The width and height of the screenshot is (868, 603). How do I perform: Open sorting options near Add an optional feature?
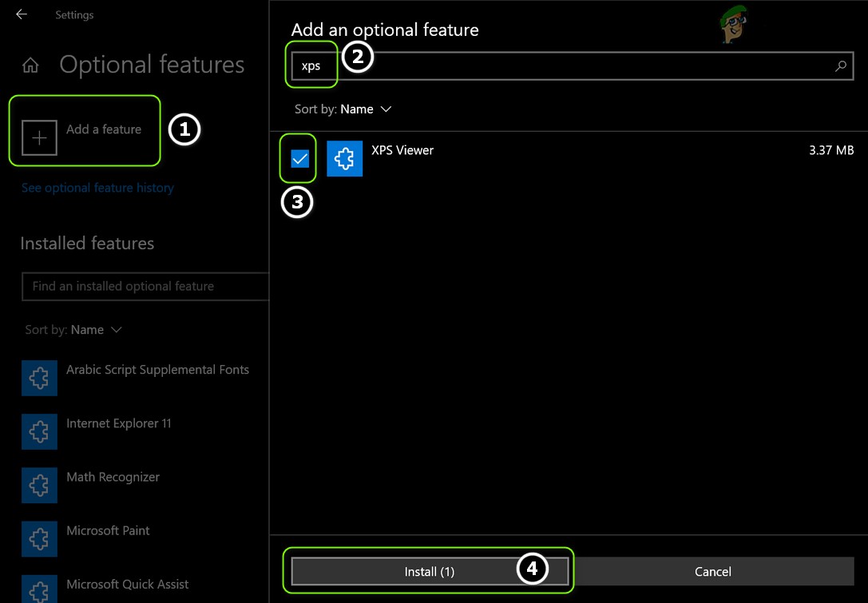(343, 109)
